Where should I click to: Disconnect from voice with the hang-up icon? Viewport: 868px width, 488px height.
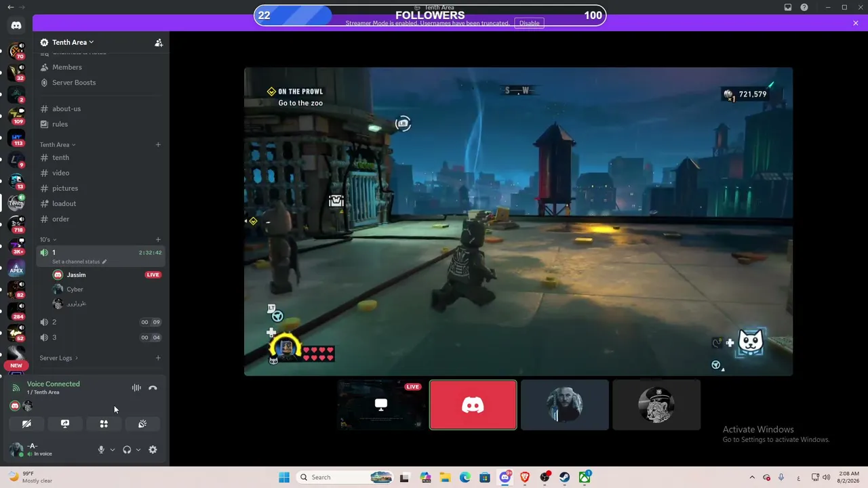(153, 388)
